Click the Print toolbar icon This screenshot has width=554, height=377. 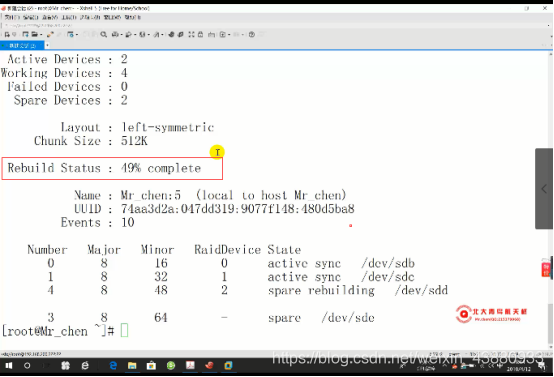tap(115, 34)
